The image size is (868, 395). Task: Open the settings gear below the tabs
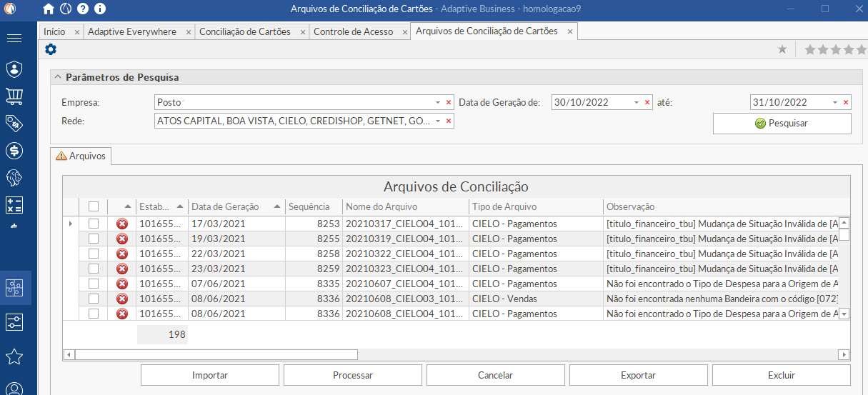(x=50, y=49)
